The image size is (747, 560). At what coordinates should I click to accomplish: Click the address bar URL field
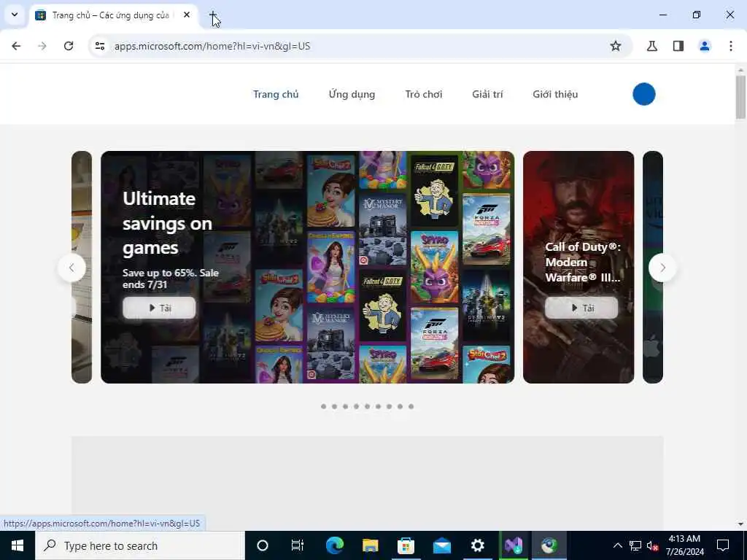pyautogui.click(x=360, y=46)
